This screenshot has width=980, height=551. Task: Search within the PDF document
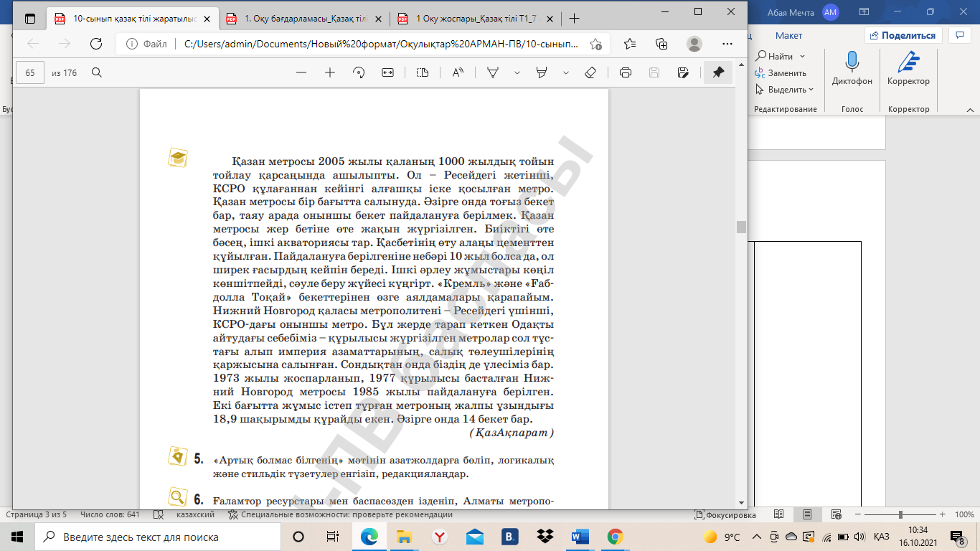[97, 72]
